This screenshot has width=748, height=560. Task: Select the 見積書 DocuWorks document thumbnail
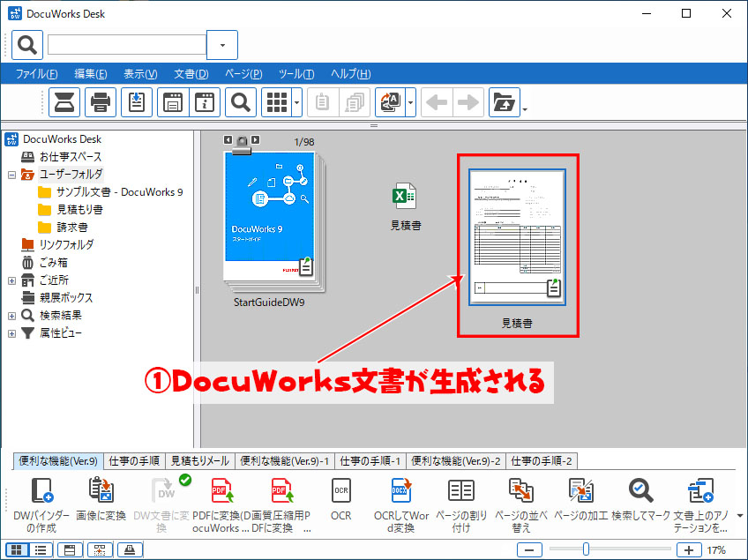(517, 237)
